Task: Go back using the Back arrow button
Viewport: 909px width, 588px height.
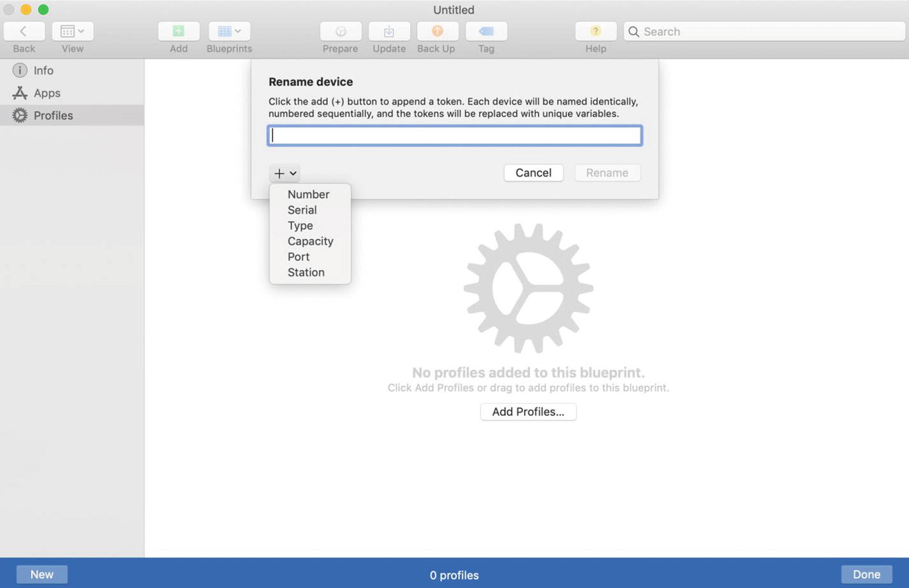Action: click(24, 31)
